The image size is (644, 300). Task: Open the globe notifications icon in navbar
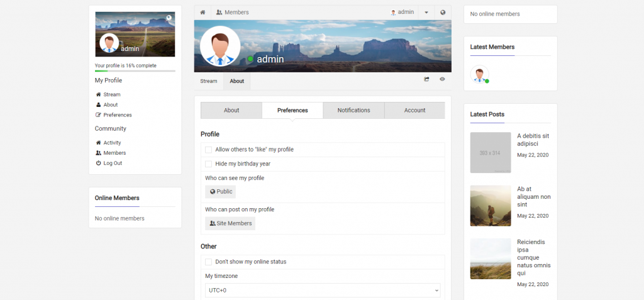tap(443, 13)
